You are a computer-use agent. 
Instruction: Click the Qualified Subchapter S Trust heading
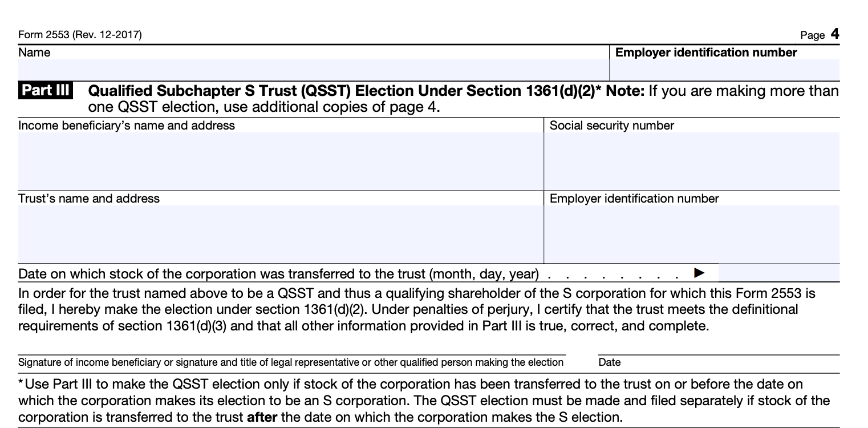point(342,91)
